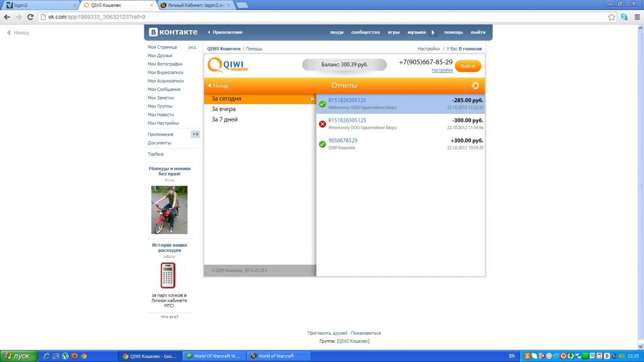
Task: Open Мои Друзья in the sidebar
Action: click(x=160, y=55)
